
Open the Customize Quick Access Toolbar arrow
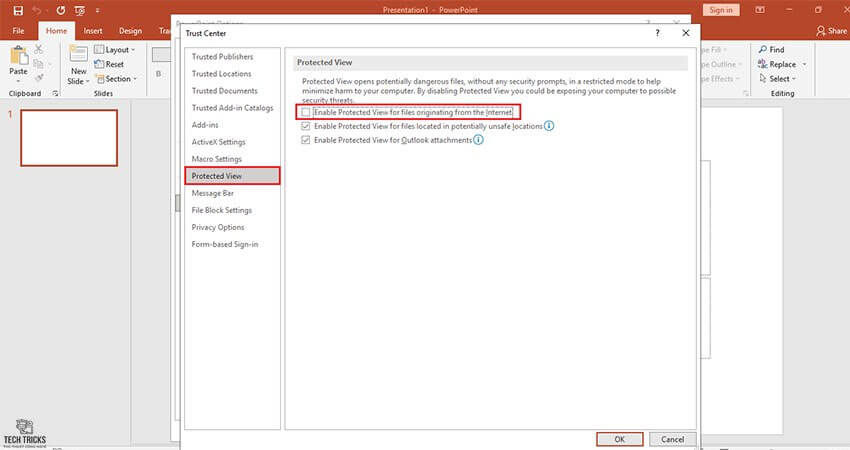click(98, 10)
